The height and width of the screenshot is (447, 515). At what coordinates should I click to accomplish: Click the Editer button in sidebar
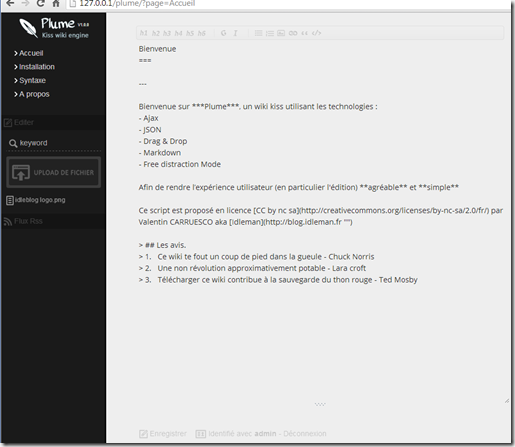[19, 122]
